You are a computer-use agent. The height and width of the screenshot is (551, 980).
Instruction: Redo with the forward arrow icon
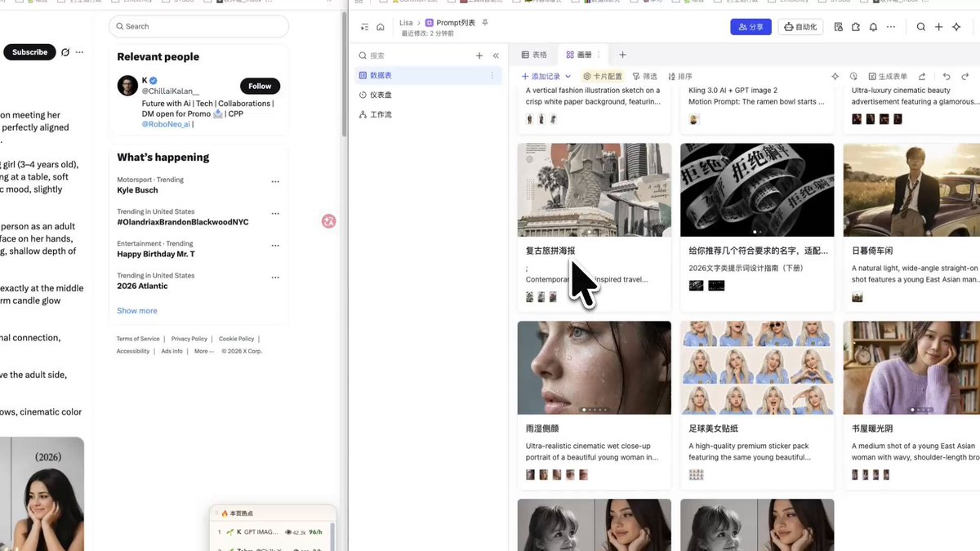tap(964, 76)
